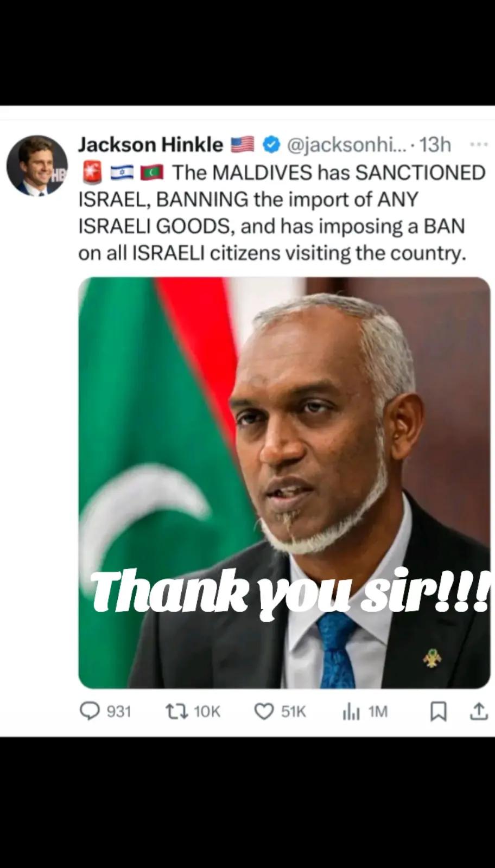The width and height of the screenshot is (495, 868).
Task: Tap the repost arrows icon
Action: pos(177,711)
